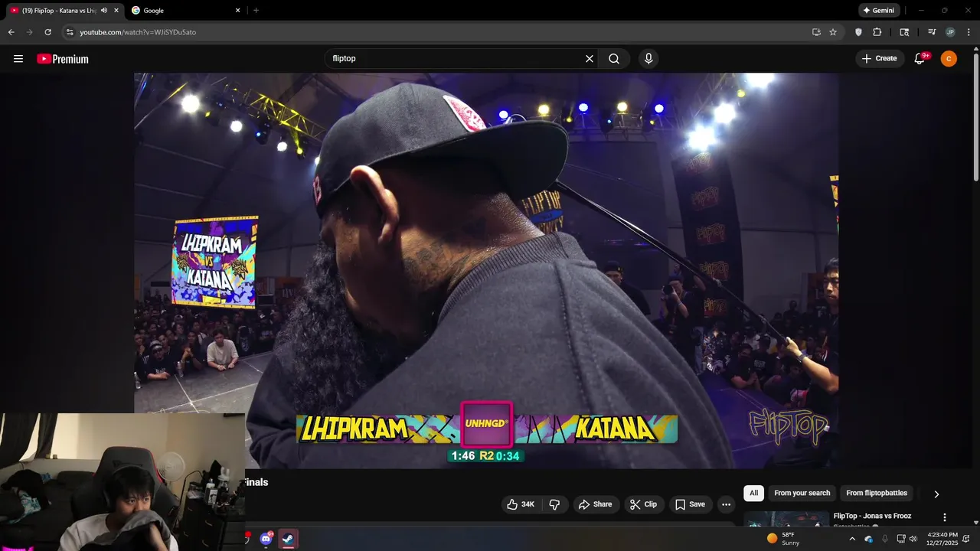Open the microphone tray icon
Viewport: 980px width, 551px height.
pos(884,539)
